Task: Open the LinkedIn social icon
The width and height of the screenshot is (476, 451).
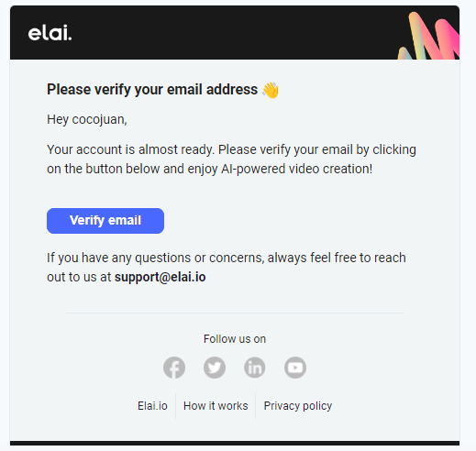Action: click(255, 368)
